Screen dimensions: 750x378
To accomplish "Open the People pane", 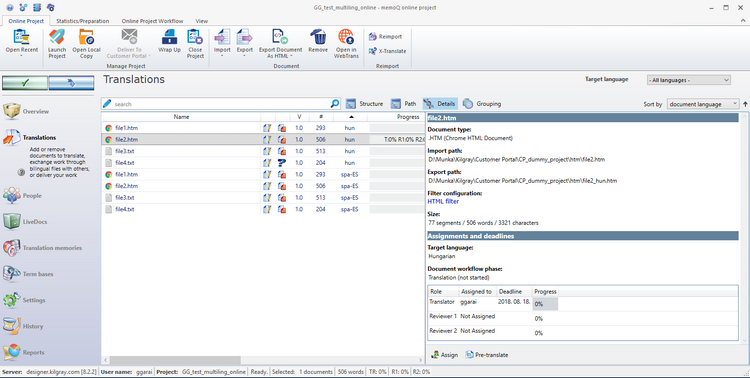I will pyautogui.click(x=23, y=196).
